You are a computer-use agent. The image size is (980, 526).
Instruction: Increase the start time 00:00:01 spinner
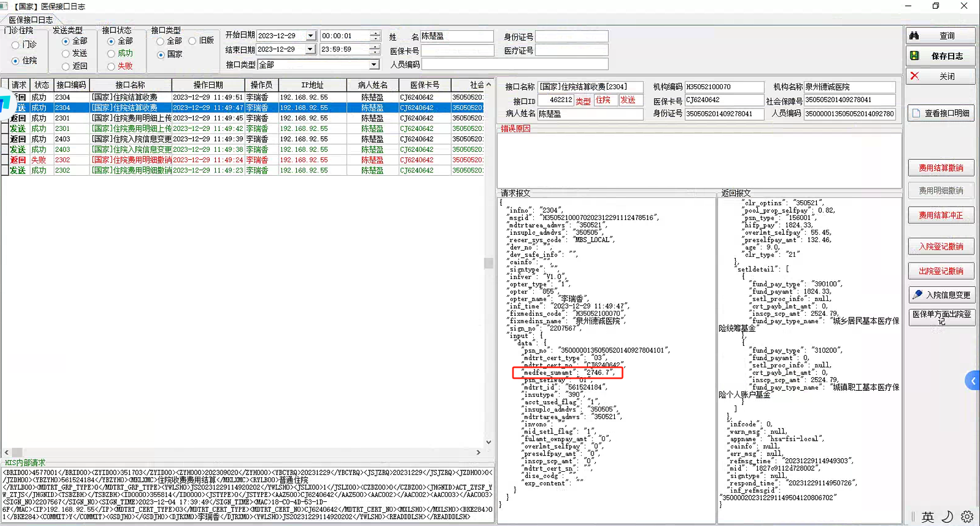pyautogui.click(x=374, y=33)
